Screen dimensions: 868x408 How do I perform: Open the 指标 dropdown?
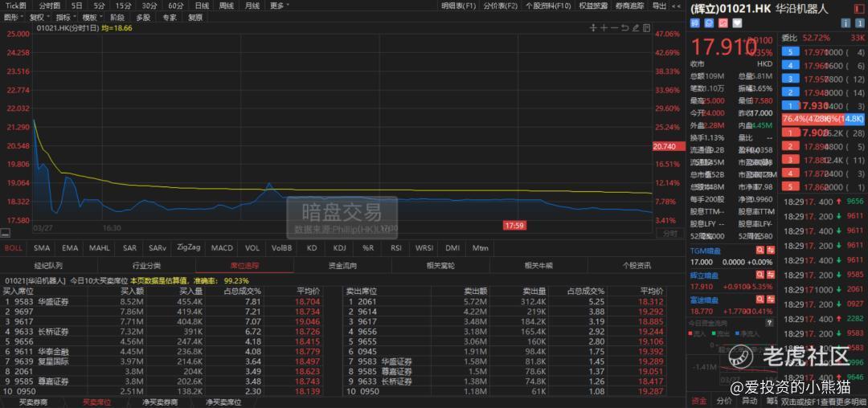tap(66, 17)
